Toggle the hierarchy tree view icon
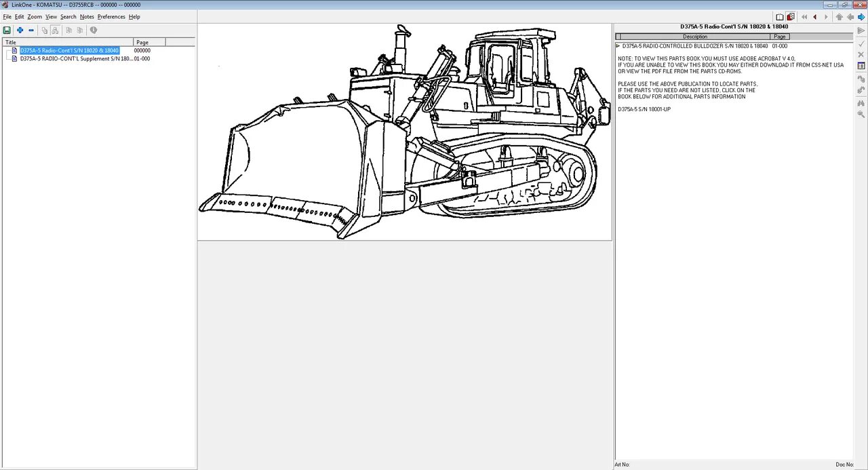Viewport: 868px width, 470px height. point(56,30)
